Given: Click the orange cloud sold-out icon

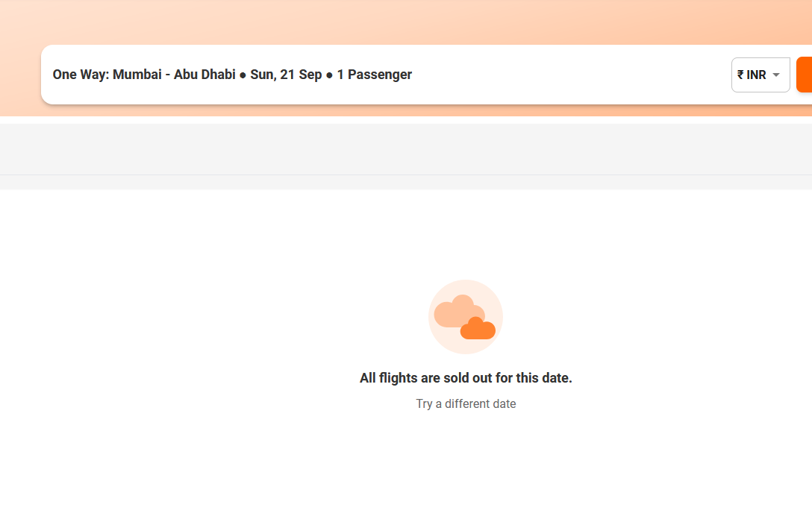Looking at the screenshot, I should point(466,317).
